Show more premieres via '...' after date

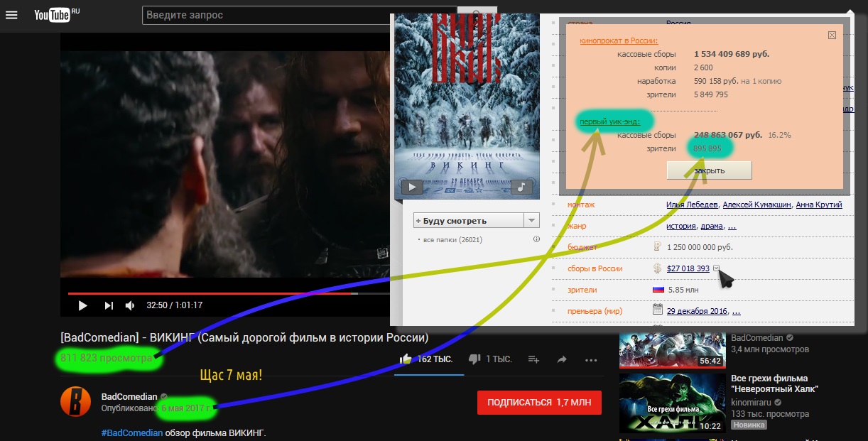[737, 312]
